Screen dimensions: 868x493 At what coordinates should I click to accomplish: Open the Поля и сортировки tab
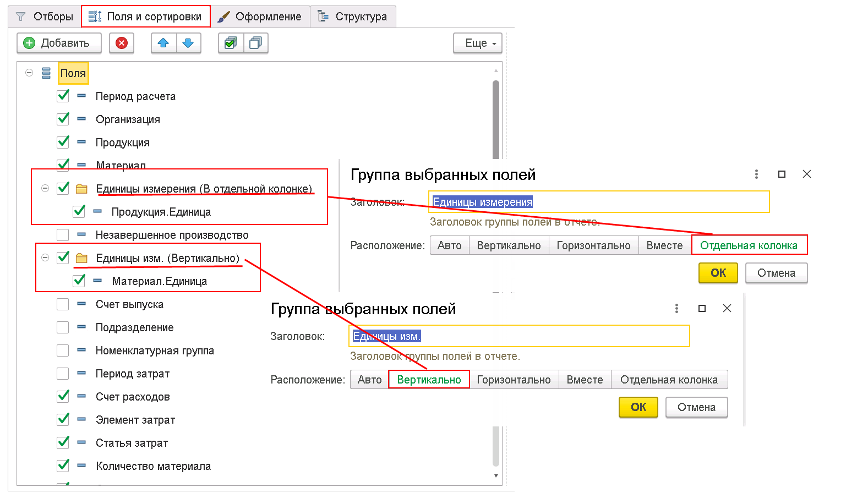[x=146, y=17]
